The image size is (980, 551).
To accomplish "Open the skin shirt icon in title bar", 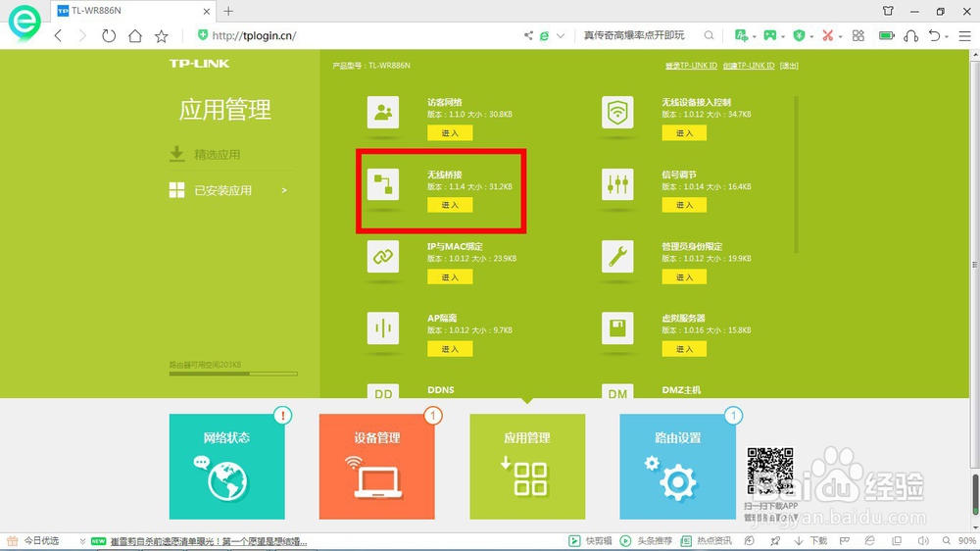I will click(x=888, y=11).
